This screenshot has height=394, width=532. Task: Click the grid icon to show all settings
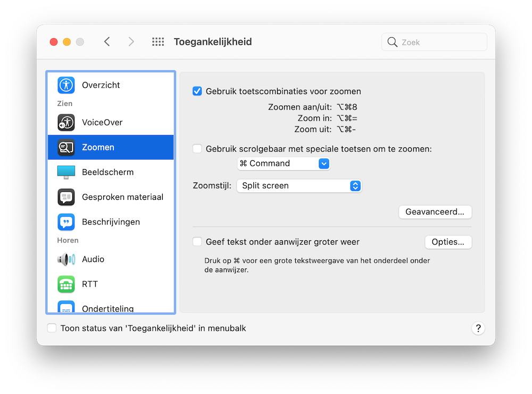158,41
